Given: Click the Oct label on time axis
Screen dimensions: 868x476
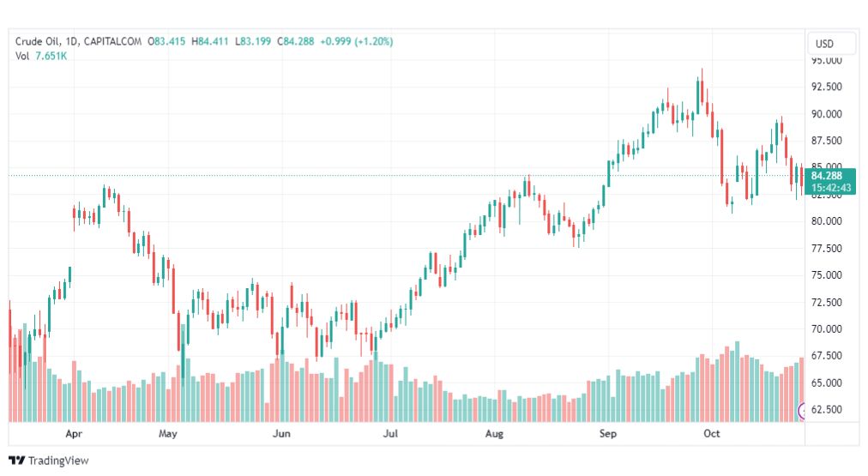Looking at the screenshot, I should click(x=711, y=434).
